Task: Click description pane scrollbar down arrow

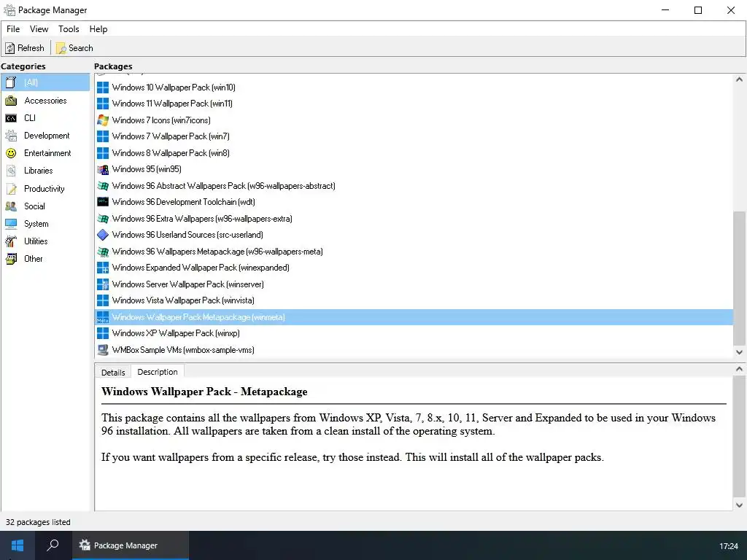Action: point(740,505)
